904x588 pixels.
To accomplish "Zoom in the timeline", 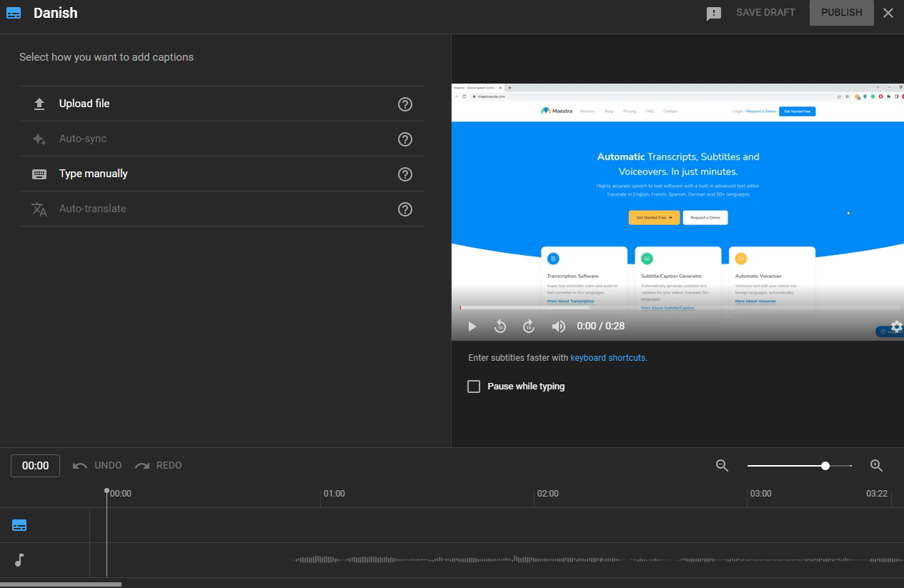I will [877, 466].
